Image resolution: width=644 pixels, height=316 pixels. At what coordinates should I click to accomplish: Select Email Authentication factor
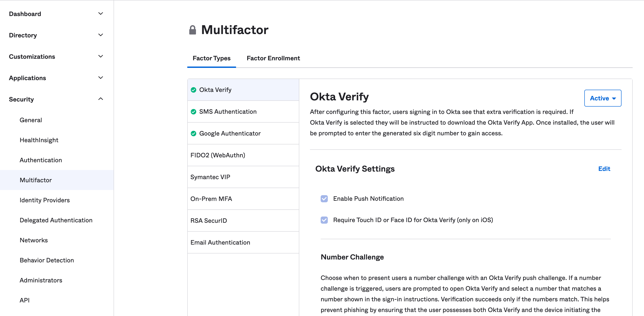(x=220, y=242)
